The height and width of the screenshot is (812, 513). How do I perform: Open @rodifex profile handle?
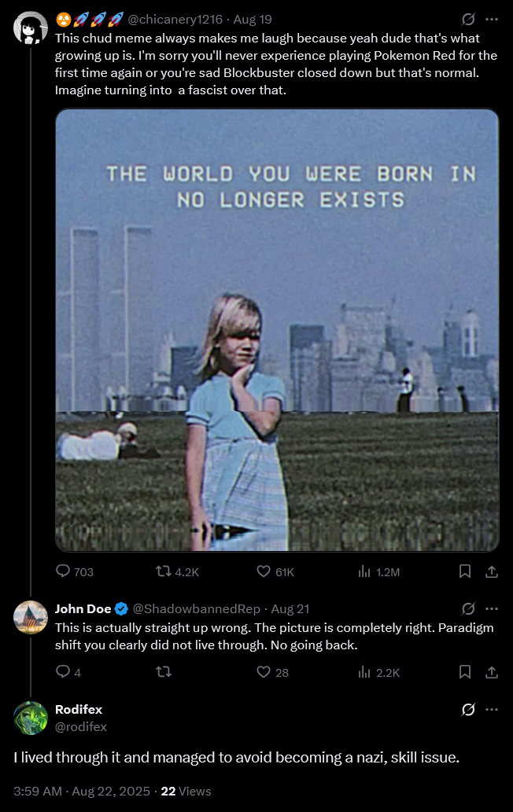point(81,726)
